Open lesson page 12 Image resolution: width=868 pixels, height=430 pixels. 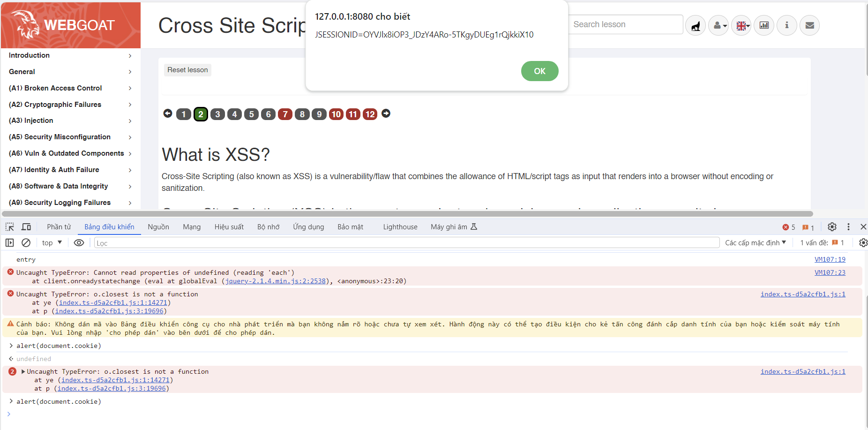(x=370, y=114)
